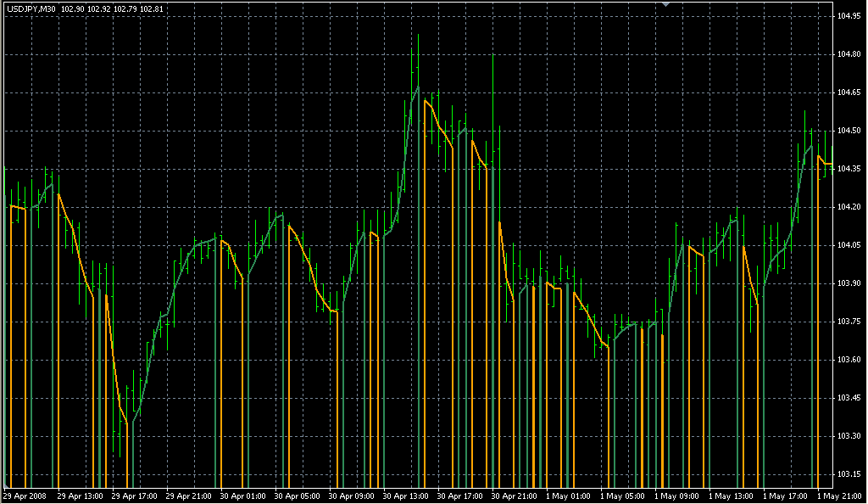This screenshot has height=504, width=868.
Task: Click the 104.05 price scale label
Action: coord(849,245)
